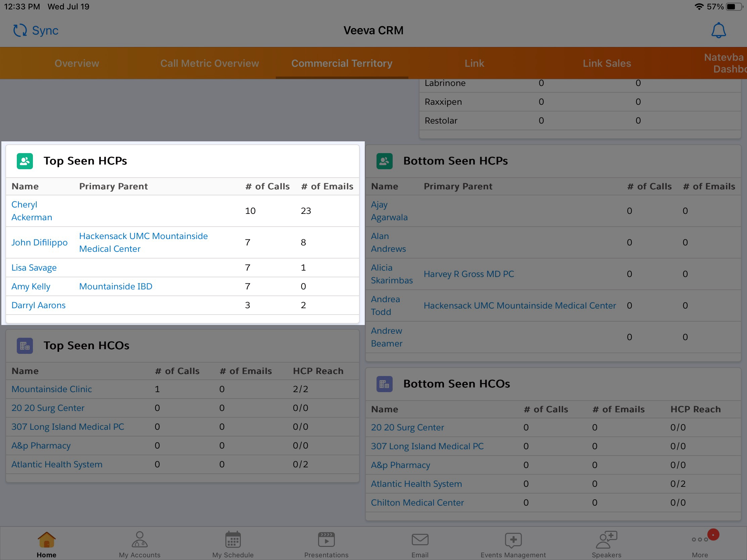Image resolution: width=747 pixels, height=560 pixels.
Task: Open the notifications bell
Action: point(718,30)
